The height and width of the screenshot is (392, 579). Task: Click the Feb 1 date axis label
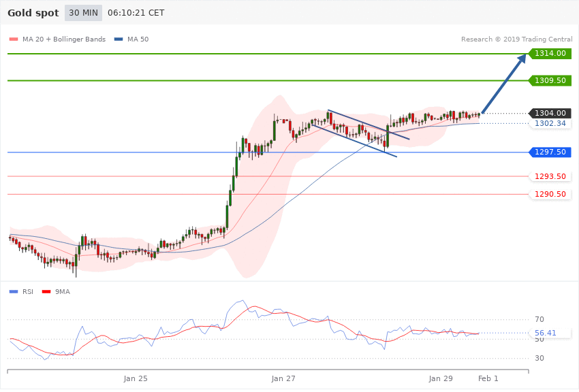click(488, 378)
